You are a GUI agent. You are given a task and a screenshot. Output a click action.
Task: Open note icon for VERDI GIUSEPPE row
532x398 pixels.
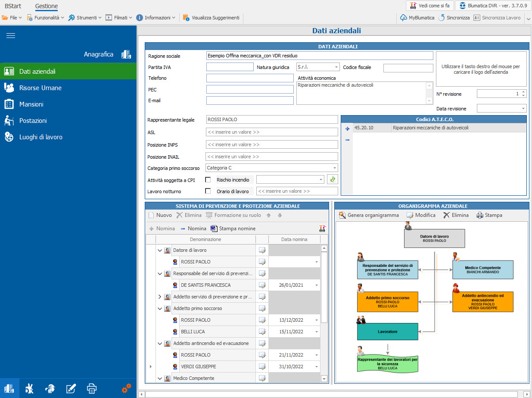pyautogui.click(x=262, y=367)
